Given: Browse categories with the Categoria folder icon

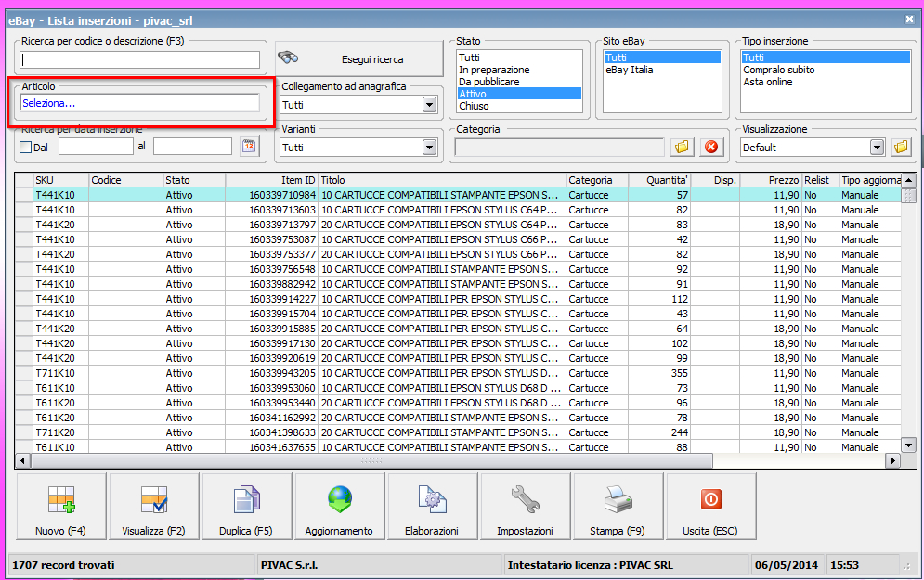Looking at the screenshot, I should [682, 147].
